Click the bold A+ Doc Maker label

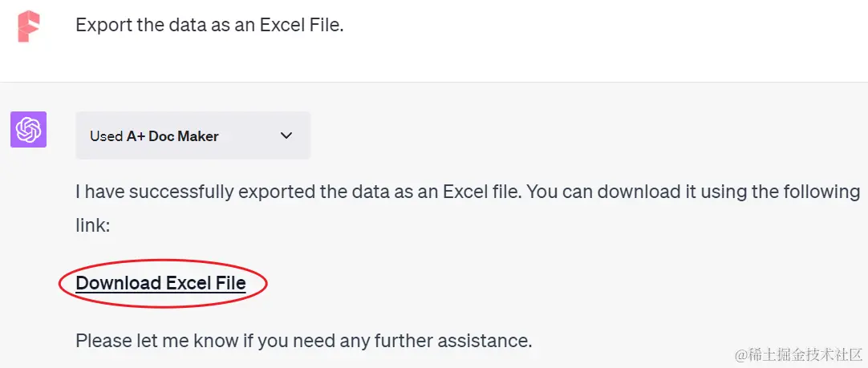[x=172, y=136]
